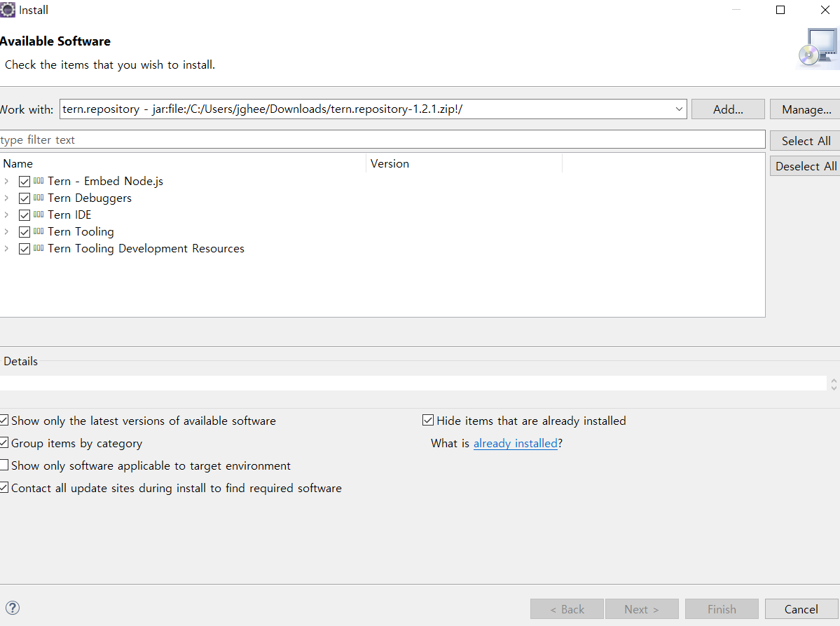Enable Show only software applicable to target environment
The width and height of the screenshot is (840, 626).
tap(4, 465)
